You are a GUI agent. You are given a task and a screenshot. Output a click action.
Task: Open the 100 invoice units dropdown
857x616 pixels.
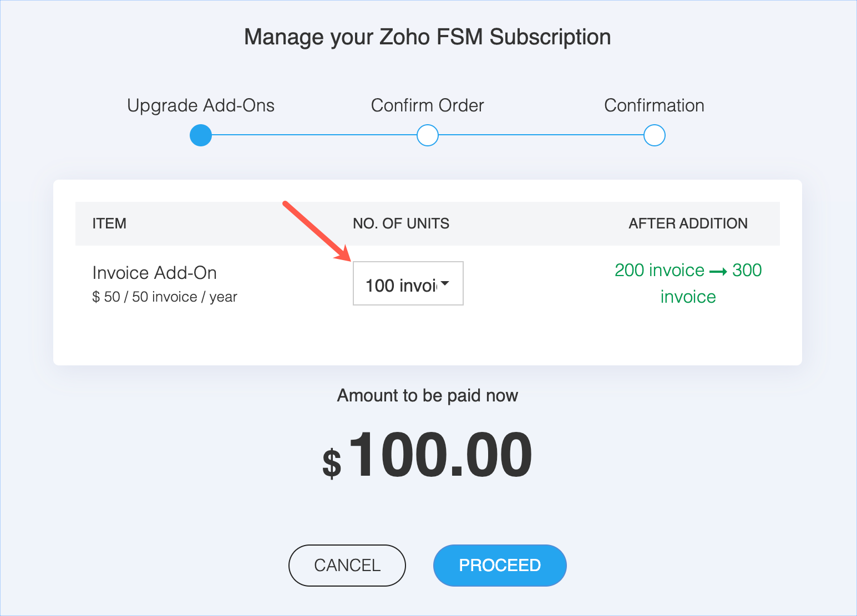(408, 284)
